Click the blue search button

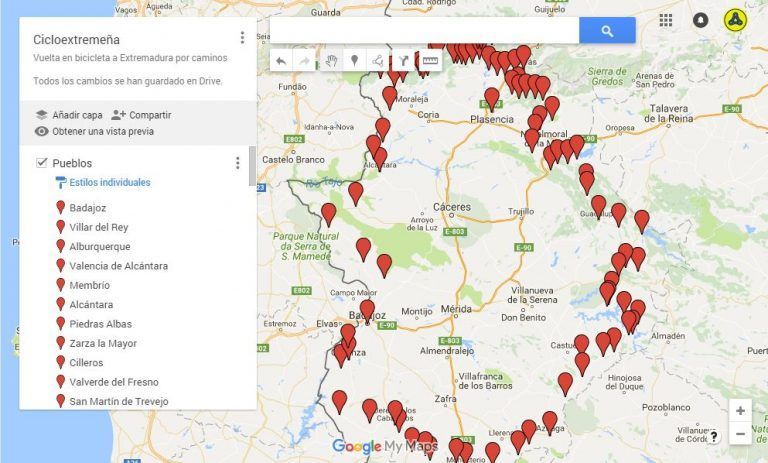[x=607, y=30]
